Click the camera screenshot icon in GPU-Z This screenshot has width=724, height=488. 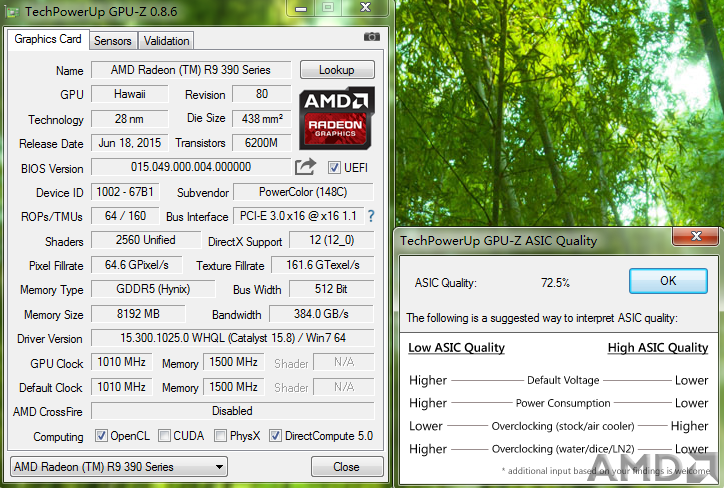tap(372, 36)
